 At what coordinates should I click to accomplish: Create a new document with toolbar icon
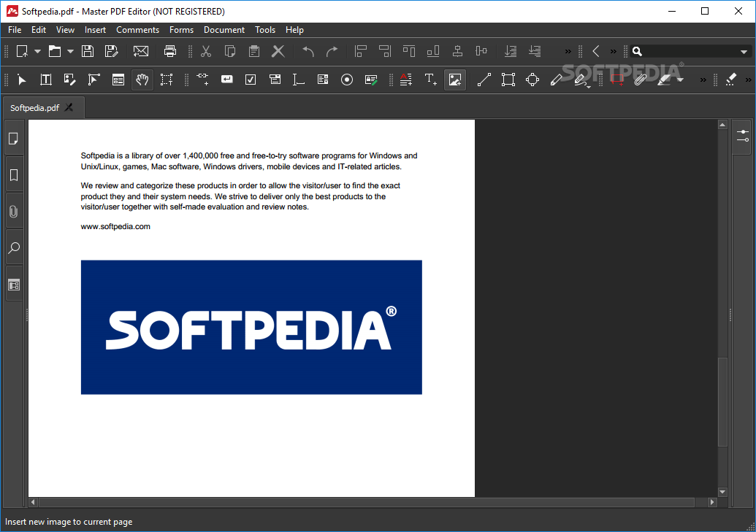pos(22,51)
